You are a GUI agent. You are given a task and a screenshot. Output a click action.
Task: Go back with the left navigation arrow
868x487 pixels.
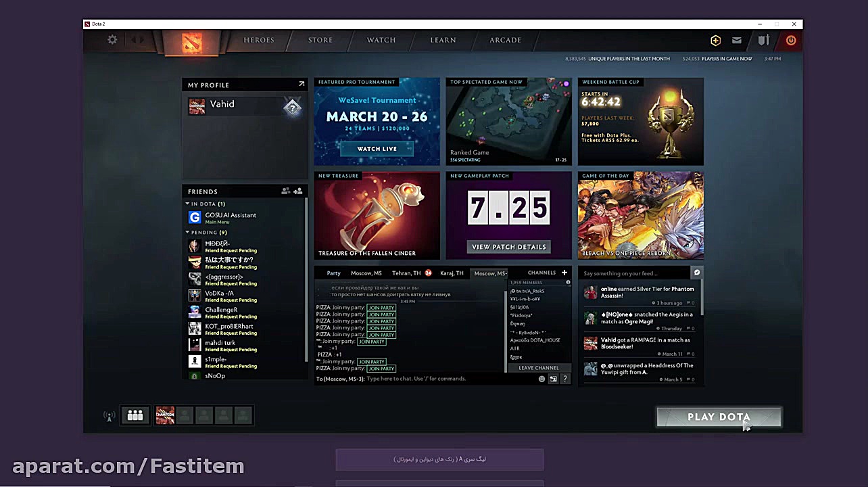pos(133,40)
